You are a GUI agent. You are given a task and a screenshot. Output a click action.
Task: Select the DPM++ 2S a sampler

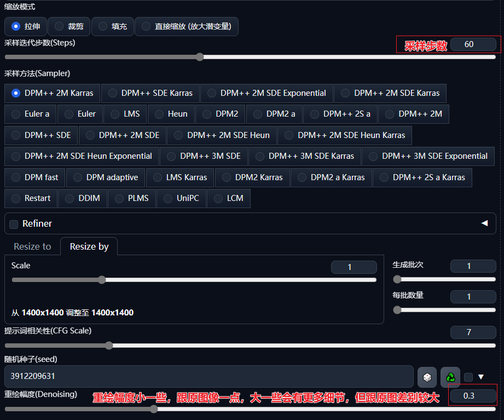(340, 114)
